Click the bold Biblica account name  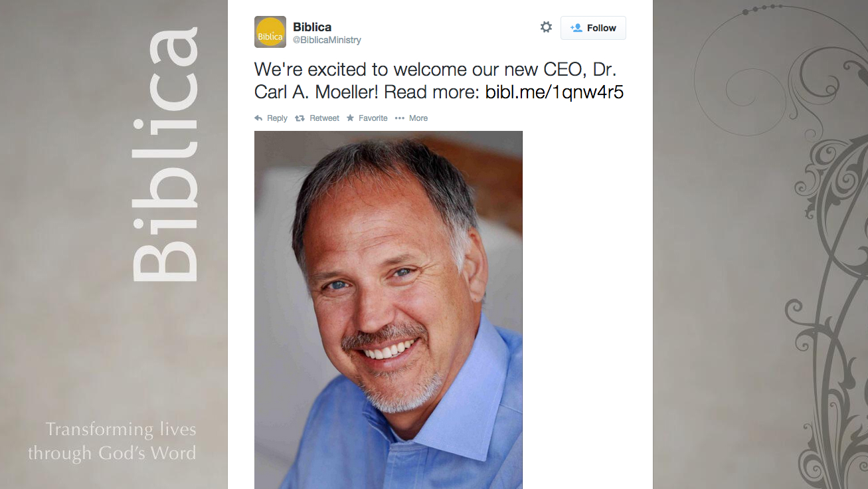(x=312, y=27)
